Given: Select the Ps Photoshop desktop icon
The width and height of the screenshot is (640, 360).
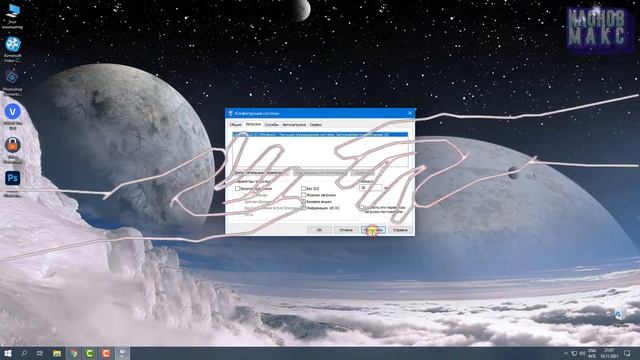Looking at the screenshot, I should [x=13, y=184].
